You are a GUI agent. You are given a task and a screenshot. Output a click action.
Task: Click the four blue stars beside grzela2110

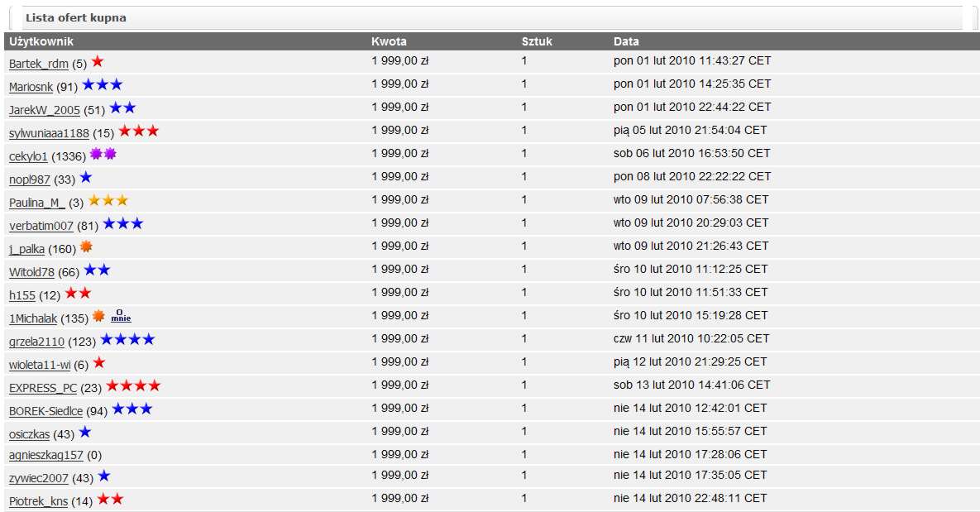click(127, 339)
